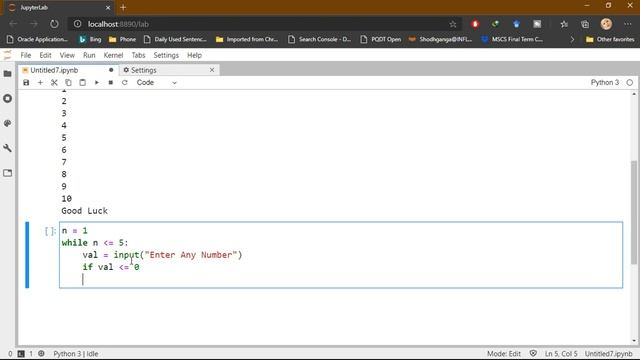Open the Run menu

89,55
